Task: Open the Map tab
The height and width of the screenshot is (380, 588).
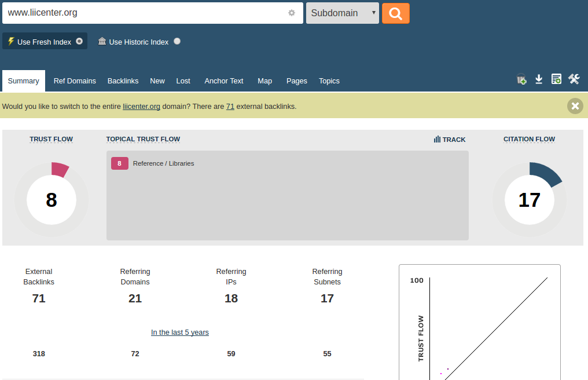Action: click(x=264, y=81)
